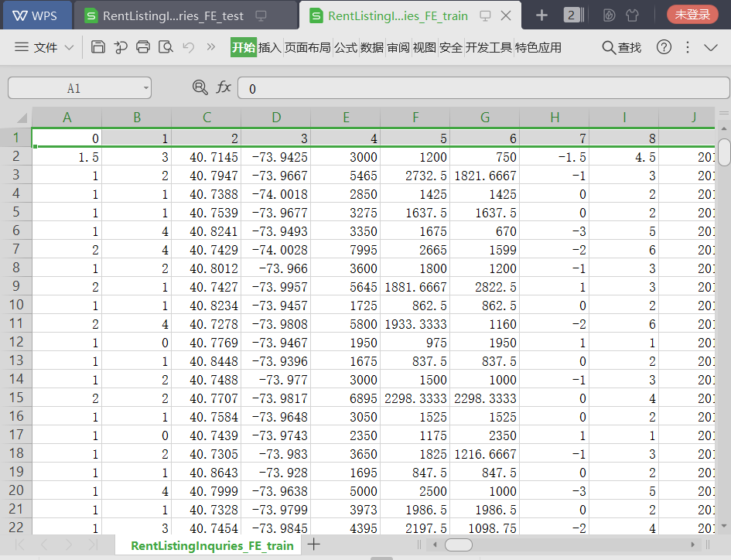Viewport: 731px width, 560px height.
Task: Open the 数据 ribbon tab
Action: 372,47
